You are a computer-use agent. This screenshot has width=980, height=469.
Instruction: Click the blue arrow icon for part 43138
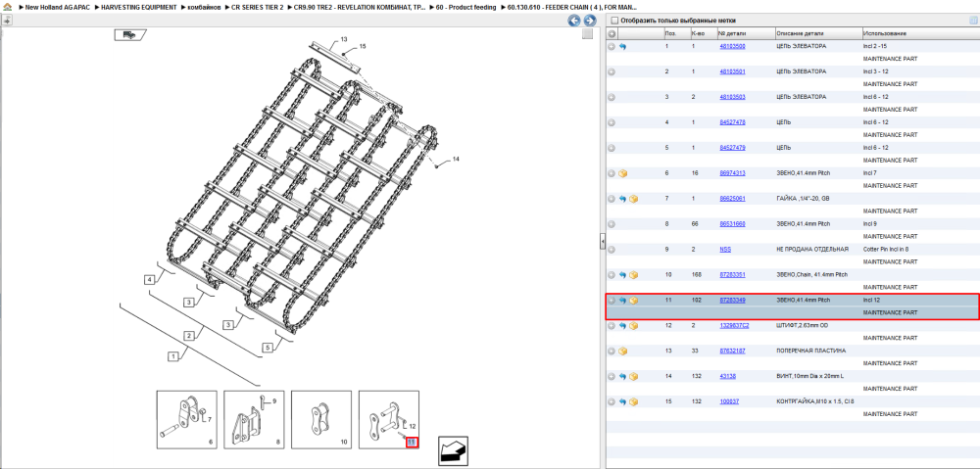pyautogui.click(x=622, y=377)
